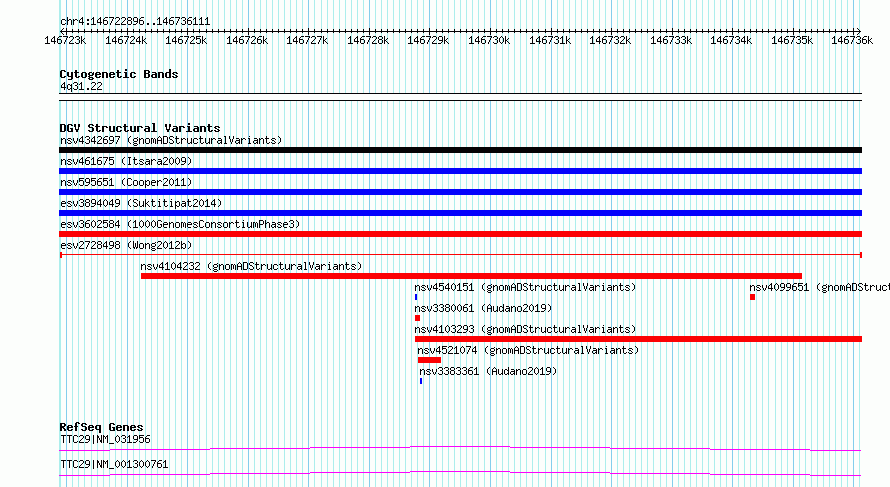Open the esv2728498 (Wong2012b) label

[x=126, y=245]
